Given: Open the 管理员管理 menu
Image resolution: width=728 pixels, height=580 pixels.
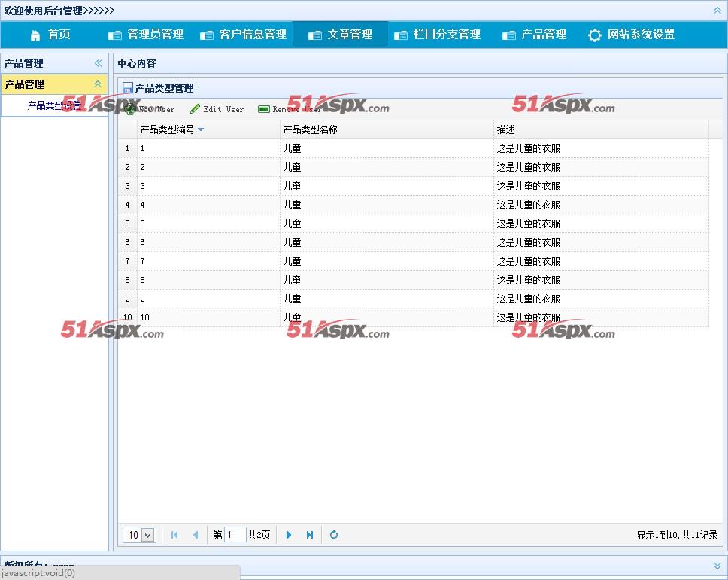Looking at the screenshot, I should tap(146, 35).
